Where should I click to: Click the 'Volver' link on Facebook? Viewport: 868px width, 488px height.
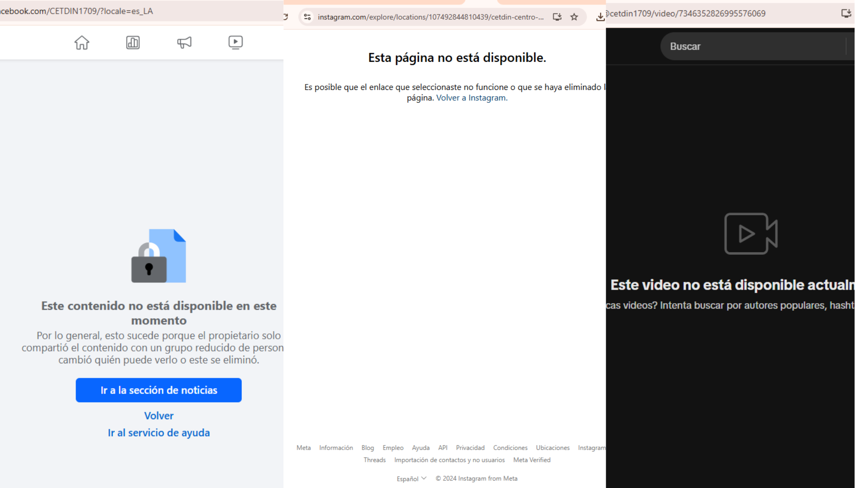(159, 416)
